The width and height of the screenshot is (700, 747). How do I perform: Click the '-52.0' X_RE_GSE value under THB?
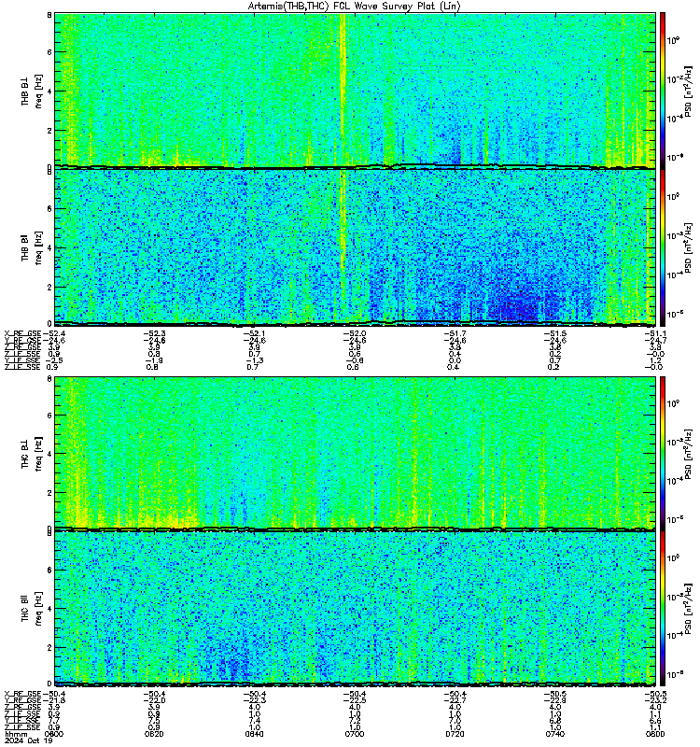355,333
